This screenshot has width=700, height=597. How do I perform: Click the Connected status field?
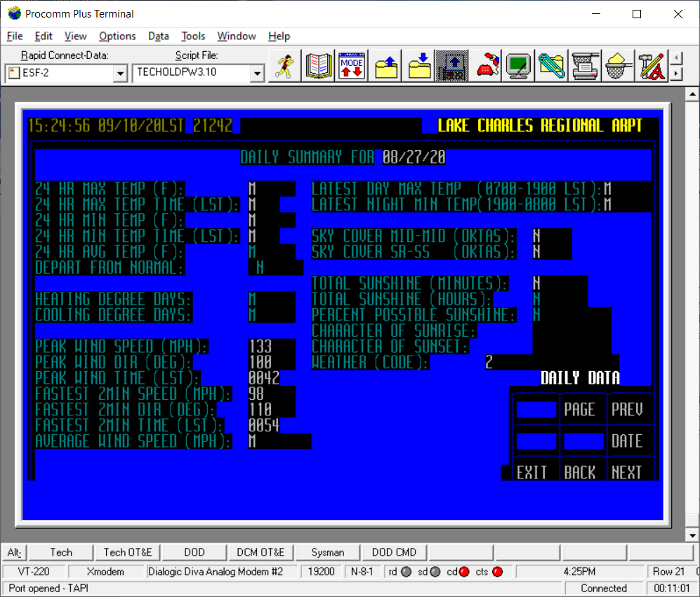pos(604,588)
